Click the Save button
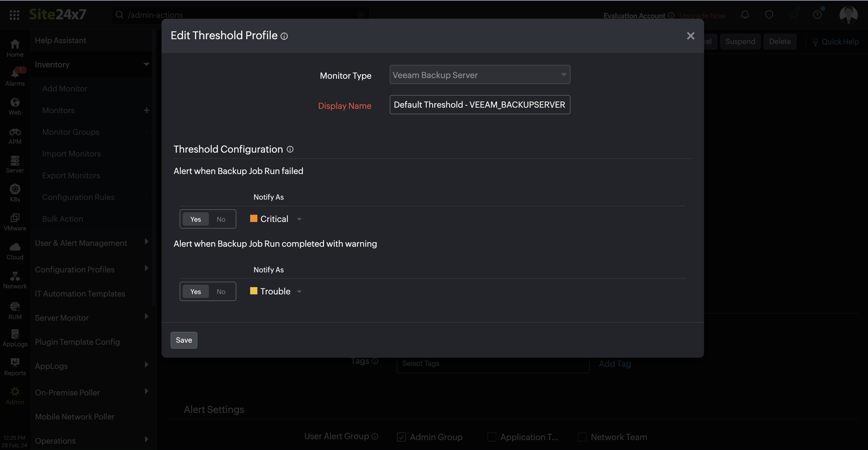 point(184,340)
